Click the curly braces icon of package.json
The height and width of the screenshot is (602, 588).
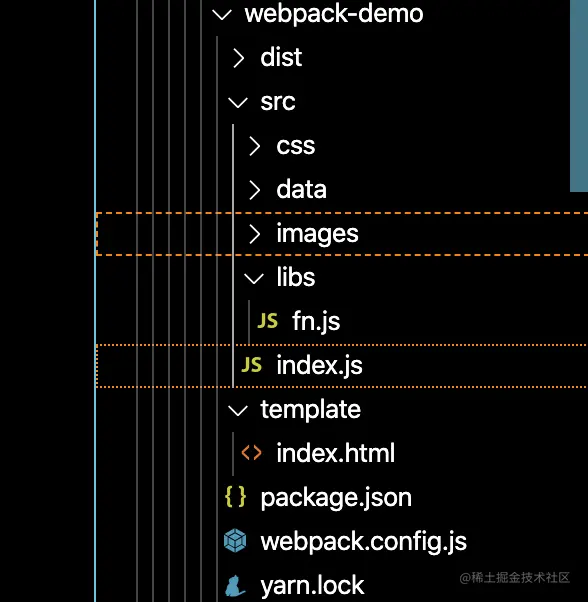click(x=235, y=497)
